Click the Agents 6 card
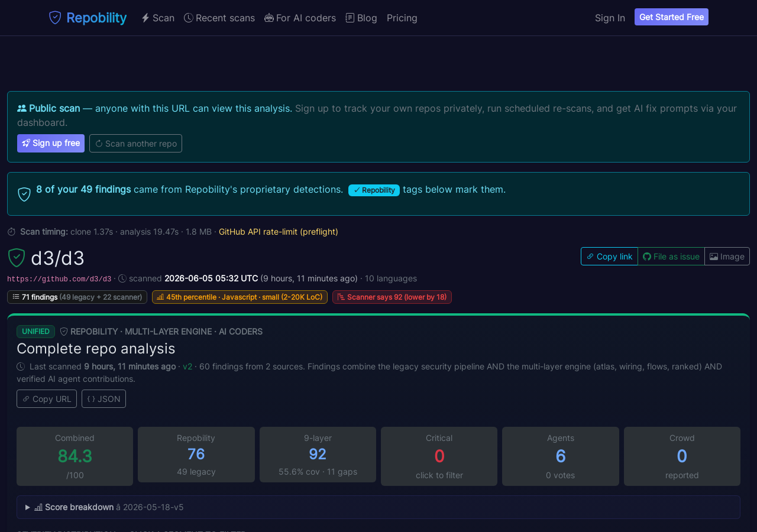This screenshot has height=532, width=757. (561, 456)
